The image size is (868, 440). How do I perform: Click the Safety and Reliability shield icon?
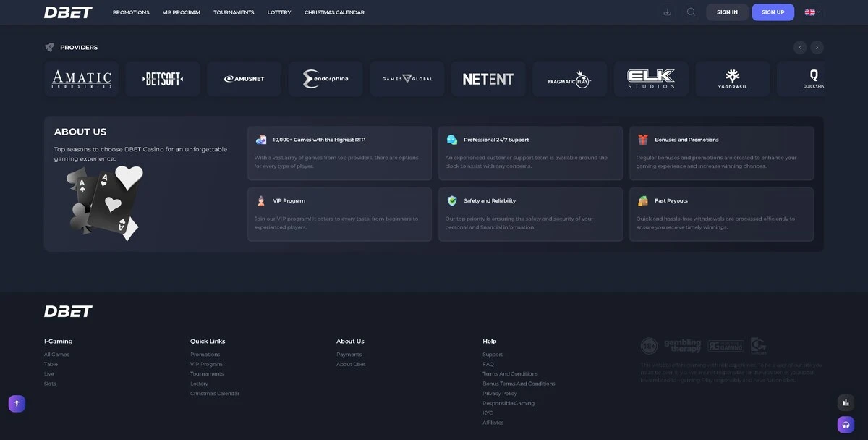(x=452, y=200)
